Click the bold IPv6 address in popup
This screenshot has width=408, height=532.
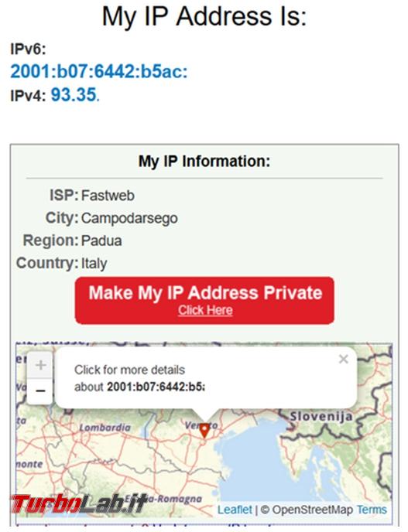coord(156,387)
